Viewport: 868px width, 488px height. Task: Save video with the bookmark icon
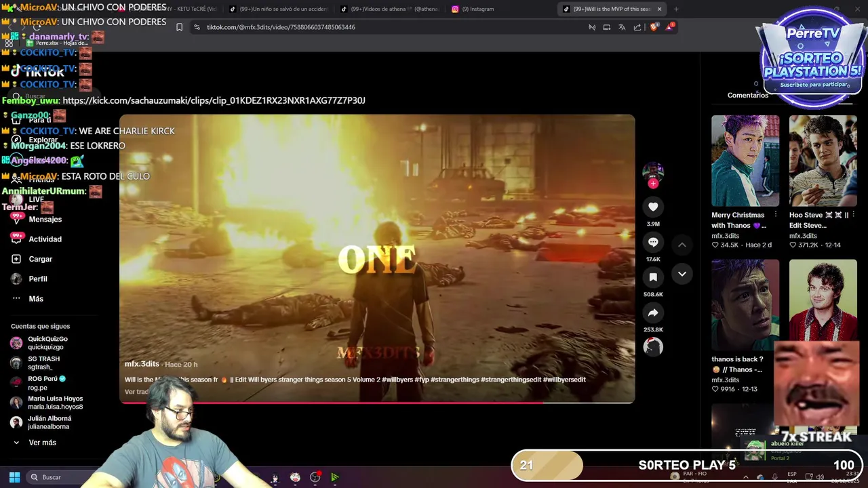click(x=653, y=277)
